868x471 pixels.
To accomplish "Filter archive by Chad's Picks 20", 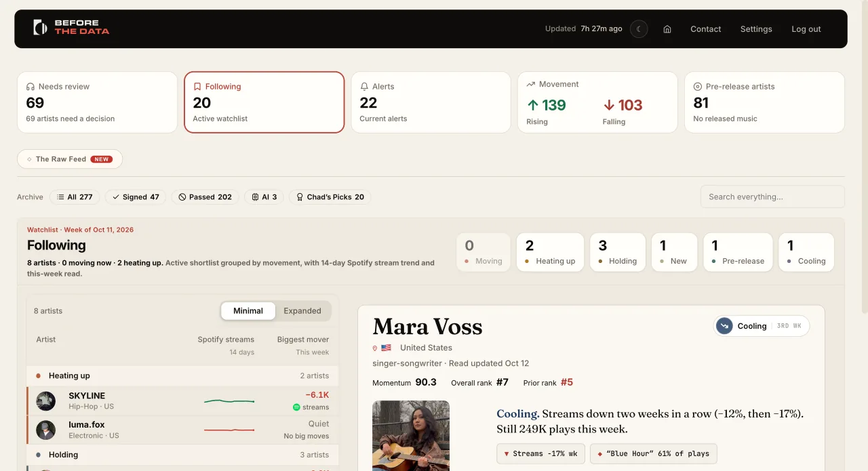I will [330, 197].
